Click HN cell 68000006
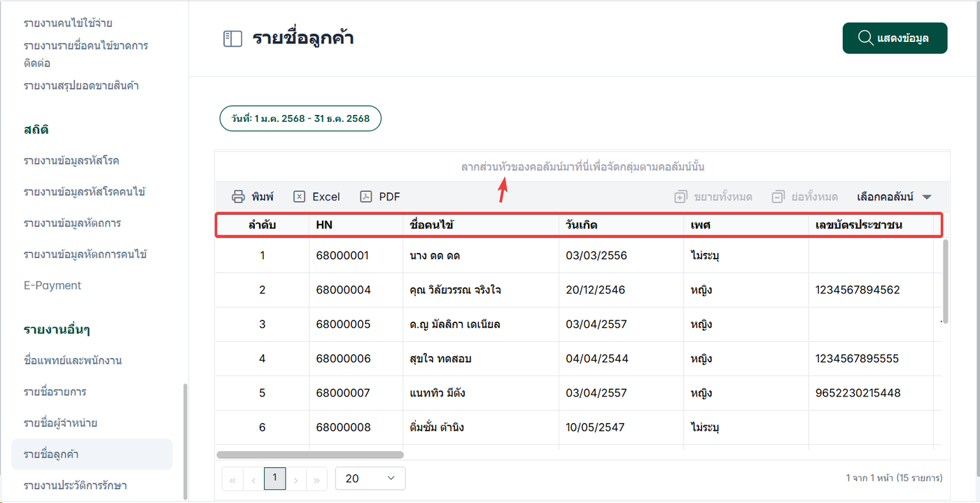 [x=343, y=359]
